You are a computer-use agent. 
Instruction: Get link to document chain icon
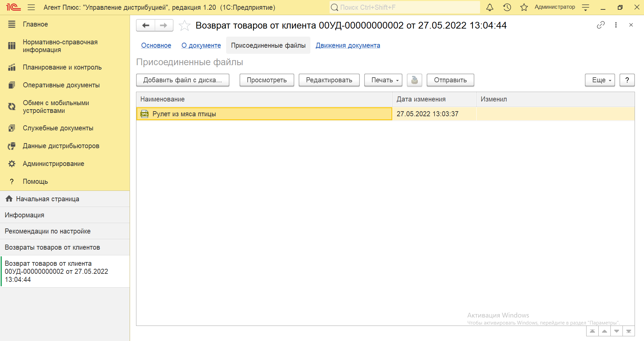point(601,25)
